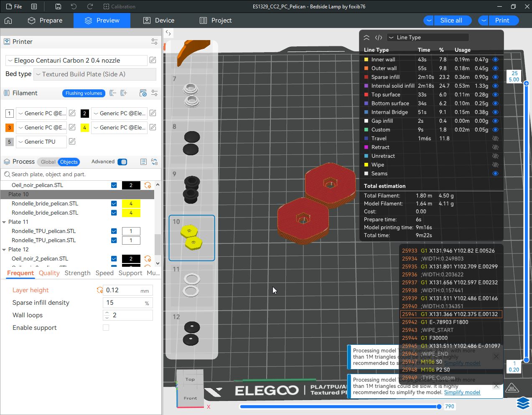This screenshot has width=532, height=415.
Task: Switch to Device tab
Action: [159, 20]
